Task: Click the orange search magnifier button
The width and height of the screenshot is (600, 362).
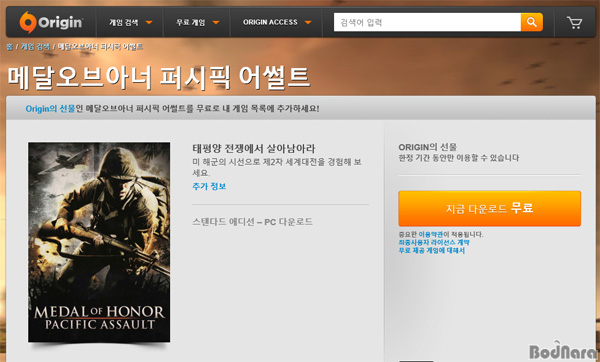Action: [532, 22]
